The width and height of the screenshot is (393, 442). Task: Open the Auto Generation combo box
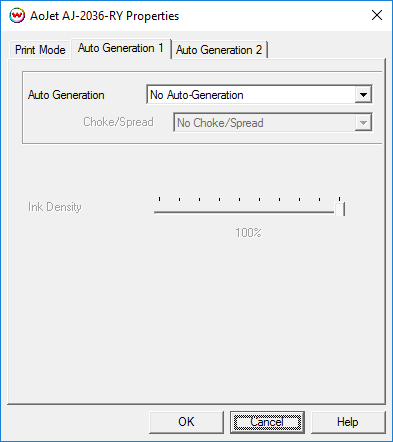(259, 95)
